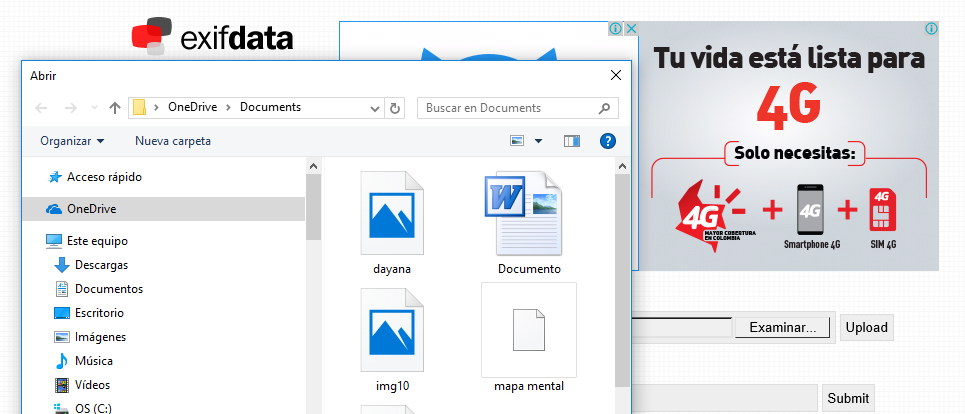The width and height of the screenshot is (965, 414).
Task: Click the Upload button
Action: (867, 328)
